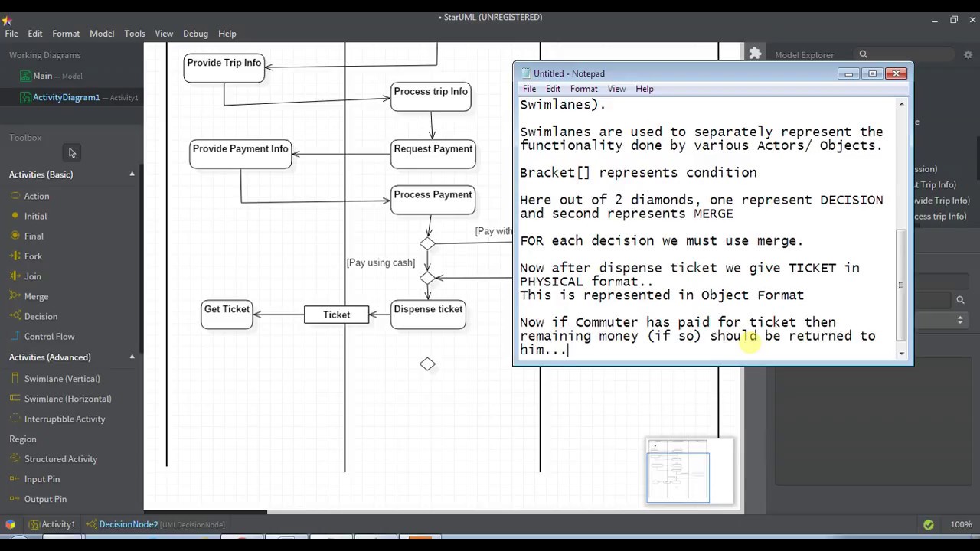
Task: Choose the Merge node tool
Action: coord(36,296)
